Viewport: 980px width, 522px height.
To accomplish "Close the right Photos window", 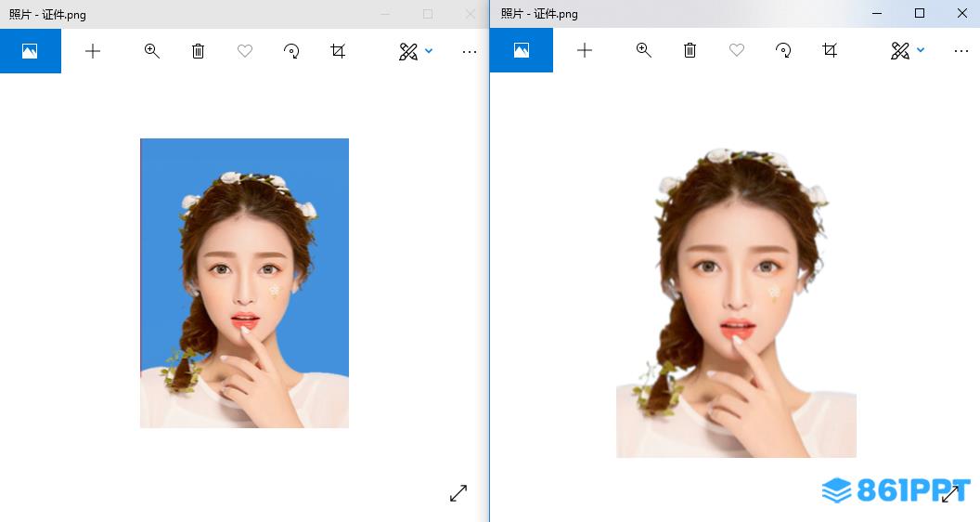I will tap(961, 13).
